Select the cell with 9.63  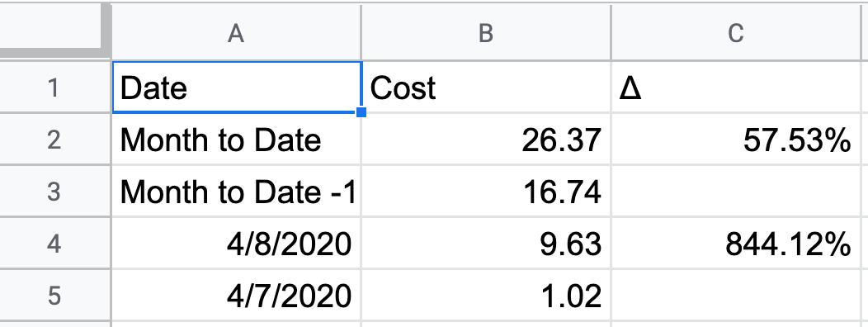click(486, 244)
